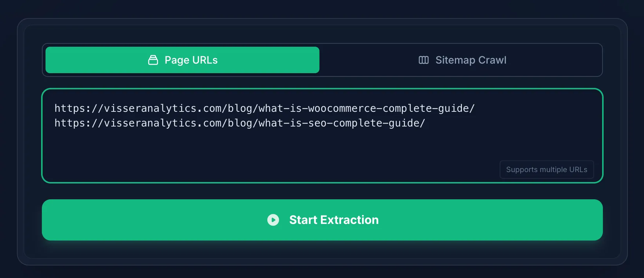644x278 pixels.
Task: Click the seo-complete-guide URL line
Action: (x=240, y=123)
